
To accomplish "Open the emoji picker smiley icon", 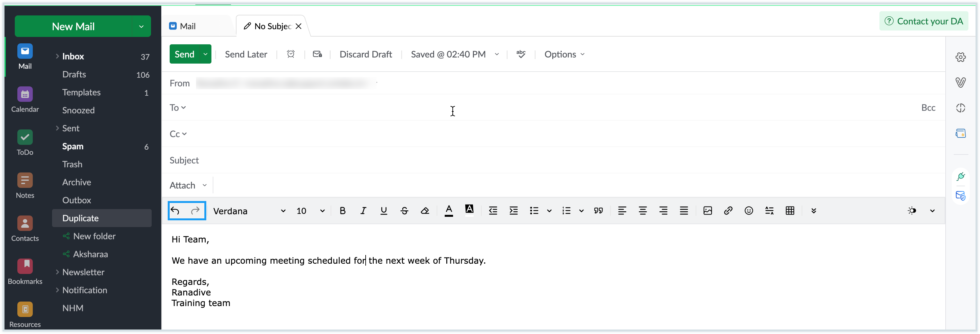I will coord(748,211).
